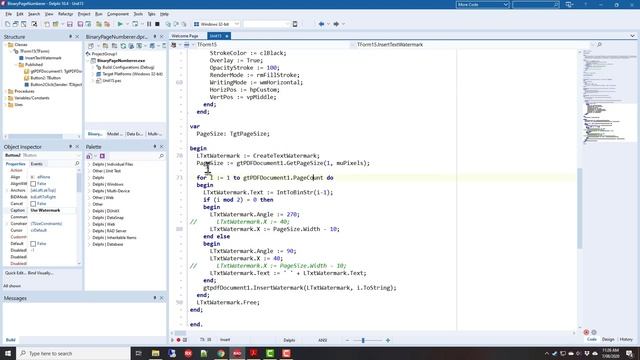640x360 pixels.
Task: Click the notification center icon in system tray
Action: tap(630, 353)
